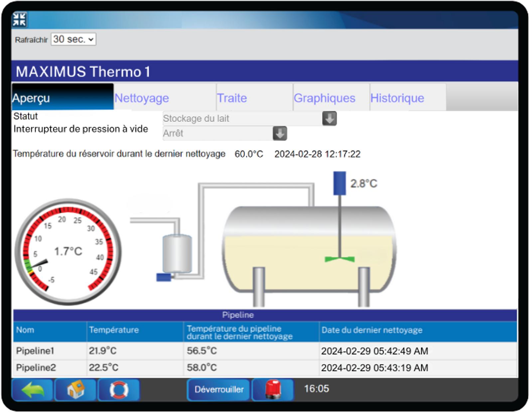
Task: Switch to the Aperçu tab
Action: coord(63,97)
